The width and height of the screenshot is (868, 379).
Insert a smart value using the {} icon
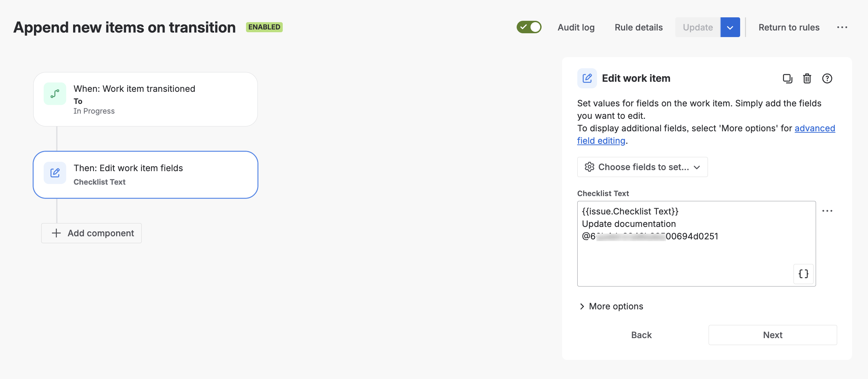coord(803,274)
